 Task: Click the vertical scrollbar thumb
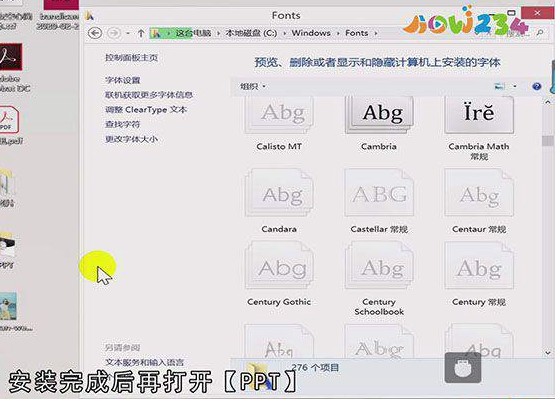point(548,141)
